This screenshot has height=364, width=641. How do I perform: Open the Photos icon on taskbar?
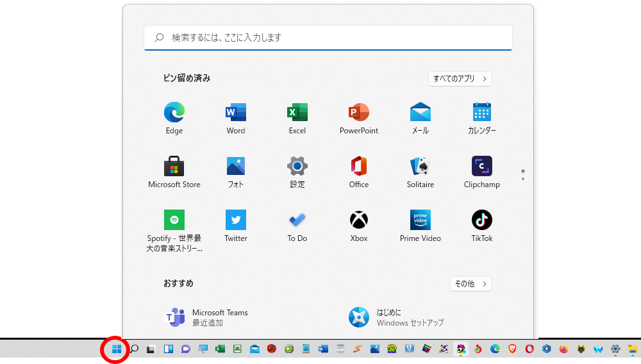(x=375, y=349)
